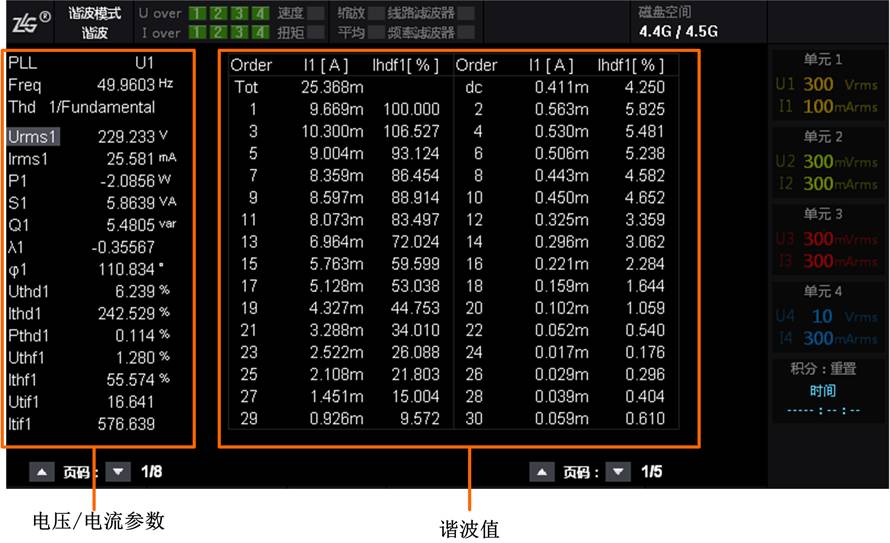Open 单元 2 I2 300mArms range

coord(826,184)
